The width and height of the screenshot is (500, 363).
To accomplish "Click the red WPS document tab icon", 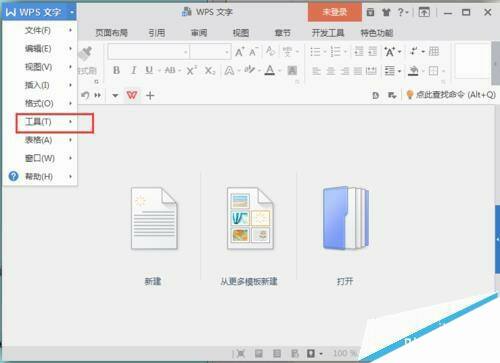I will (132, 95).
